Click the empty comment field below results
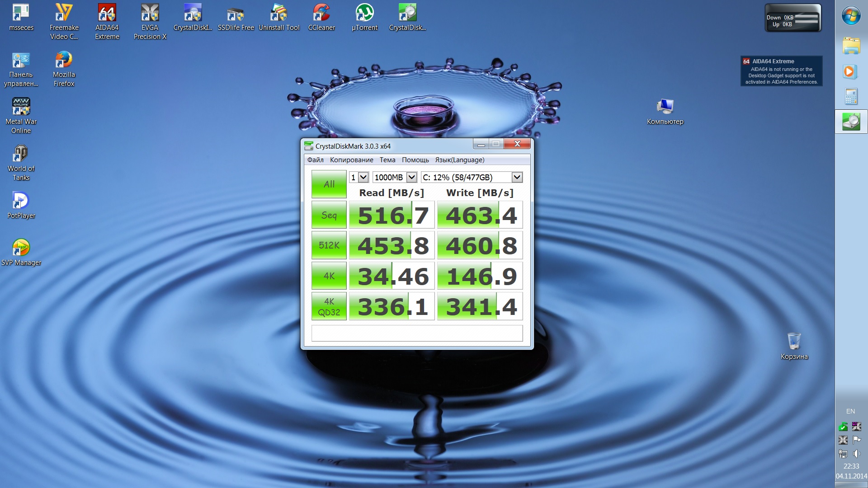Screen dimensions: 868x488 point(417,333)
